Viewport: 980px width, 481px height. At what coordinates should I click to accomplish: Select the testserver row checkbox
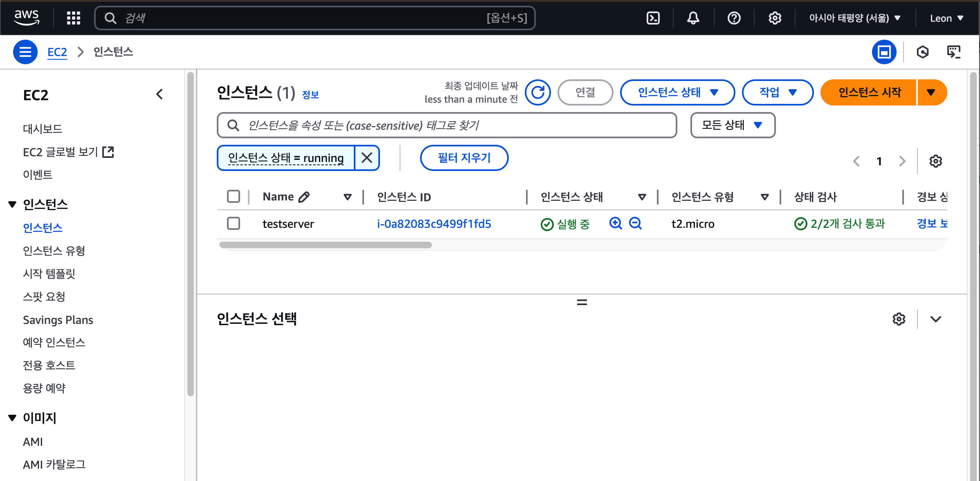pyautogui.click(x=234, y=223)
